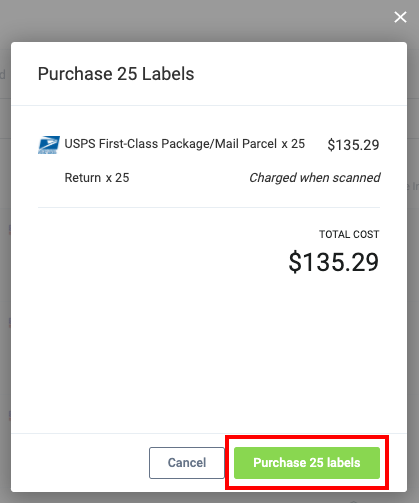This screenshot has width=419, height=503.
Task: Click the TOTAL COST label
Action: click(349, 234)
